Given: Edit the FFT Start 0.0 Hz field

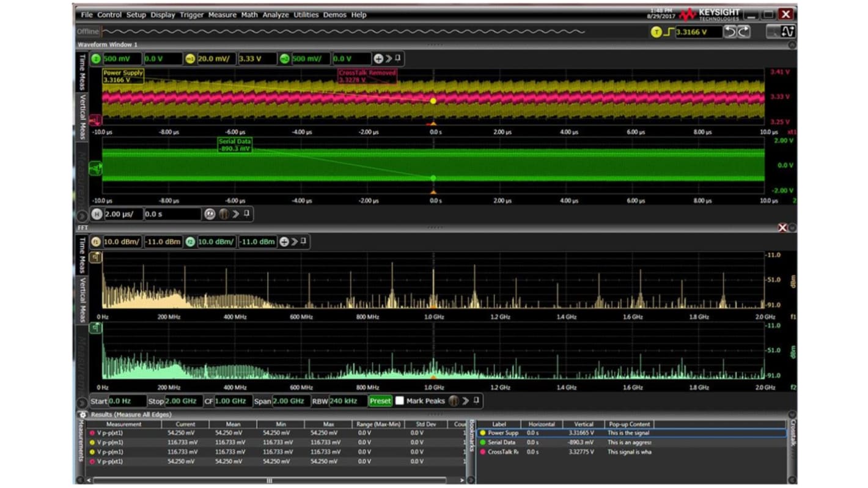Looking at the screenshot, I should 127,401.
